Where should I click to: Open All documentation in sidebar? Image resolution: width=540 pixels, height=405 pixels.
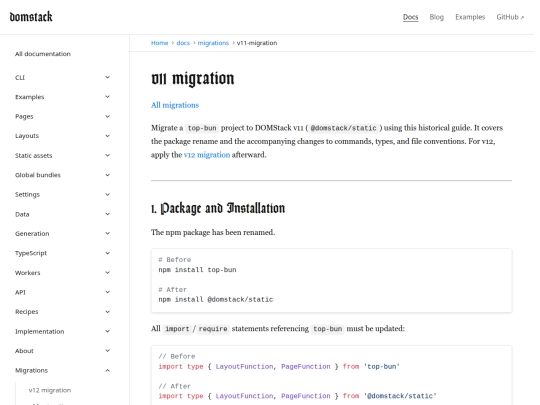click(43, 54)
